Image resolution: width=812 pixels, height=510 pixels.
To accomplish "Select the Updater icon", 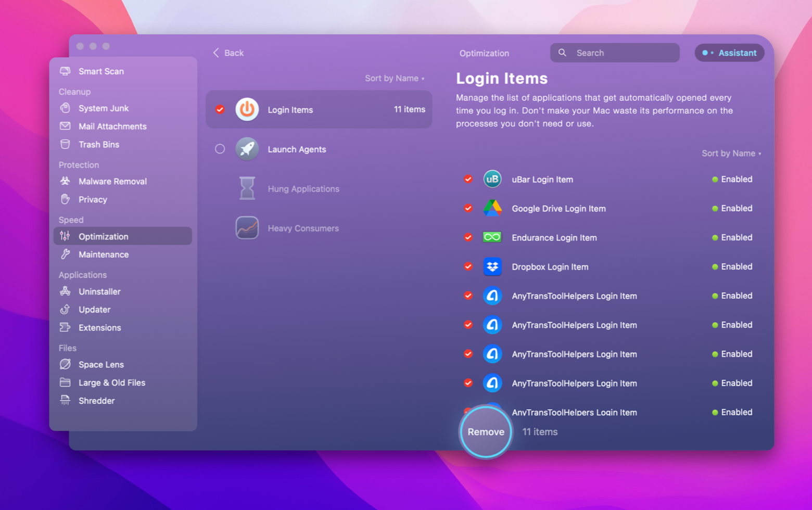I will [x=65, y=310].
